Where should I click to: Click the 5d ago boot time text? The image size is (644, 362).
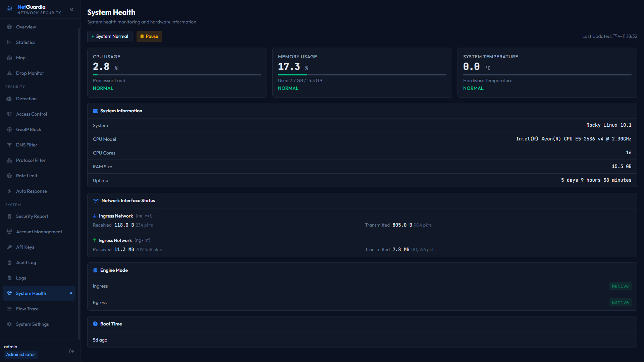[100, 340]
